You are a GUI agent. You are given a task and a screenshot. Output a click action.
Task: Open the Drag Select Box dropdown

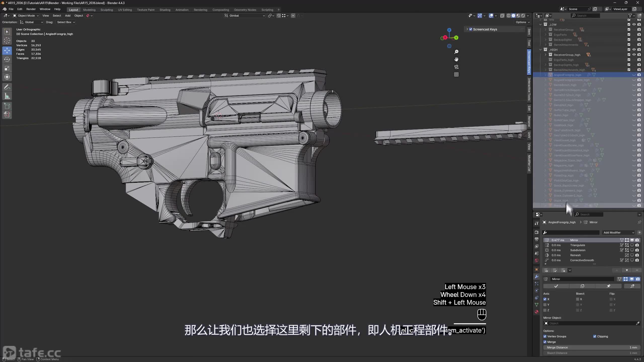click(x=66, y=22)
